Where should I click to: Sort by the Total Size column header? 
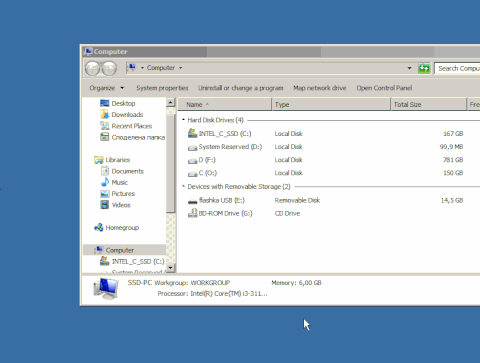click(428, 104)
